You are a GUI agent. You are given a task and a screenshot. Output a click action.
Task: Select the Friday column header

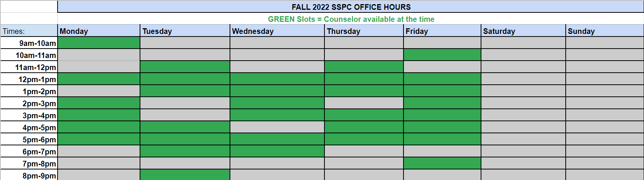coord(442,31)
